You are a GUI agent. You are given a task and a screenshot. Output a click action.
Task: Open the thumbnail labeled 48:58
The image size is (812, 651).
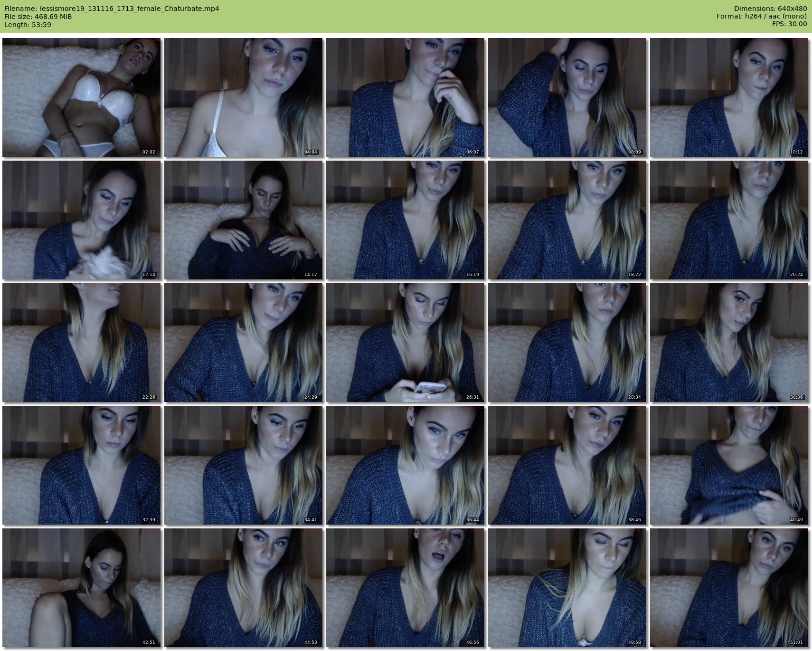567,588
